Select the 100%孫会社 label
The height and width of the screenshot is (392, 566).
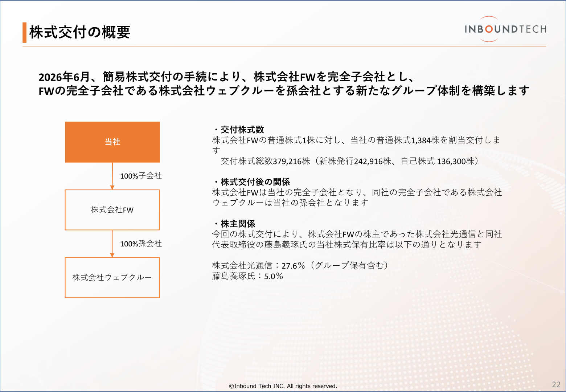click(141, 244)
